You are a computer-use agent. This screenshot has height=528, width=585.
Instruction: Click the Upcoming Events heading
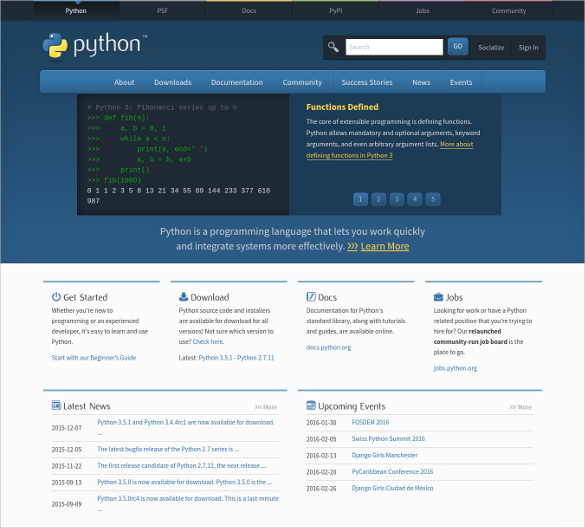click(x=351, y=406)
